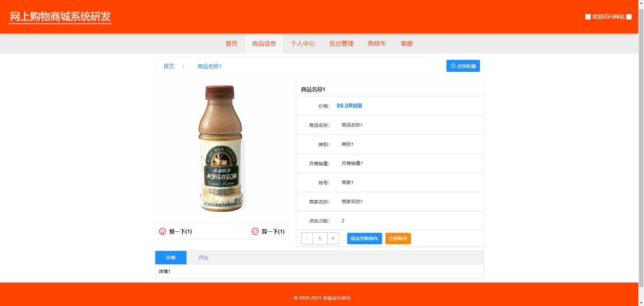Select the 详情 details tab
The image size is (644, 306).
pyautogui.click(x=171, y=258)
